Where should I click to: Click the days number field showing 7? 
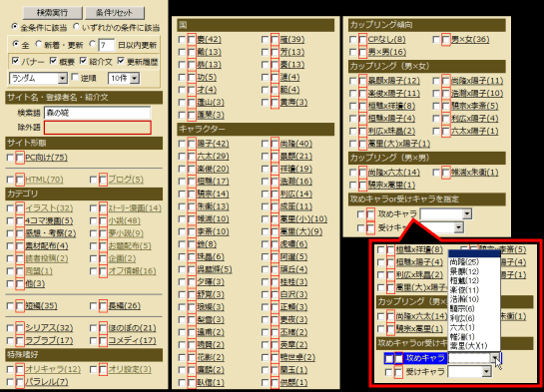pos(106,45)
